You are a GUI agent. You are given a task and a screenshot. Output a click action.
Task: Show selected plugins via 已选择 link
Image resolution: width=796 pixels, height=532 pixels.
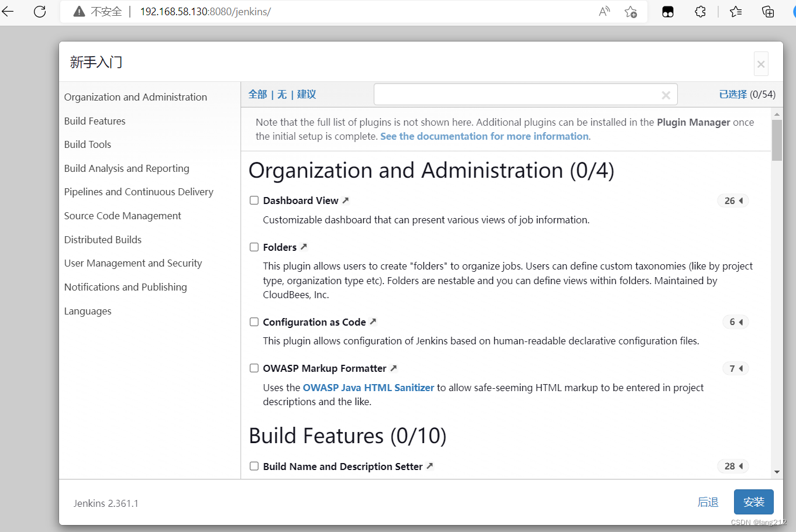pos(733,94)
